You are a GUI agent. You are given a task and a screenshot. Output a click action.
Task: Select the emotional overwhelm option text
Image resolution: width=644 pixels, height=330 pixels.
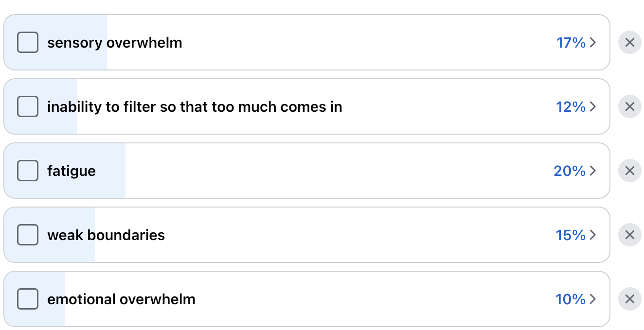click(121, 299)
